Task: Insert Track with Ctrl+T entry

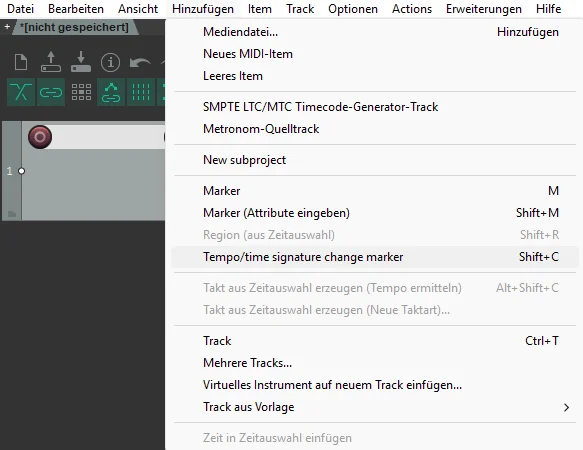Action: pos(375,341)
